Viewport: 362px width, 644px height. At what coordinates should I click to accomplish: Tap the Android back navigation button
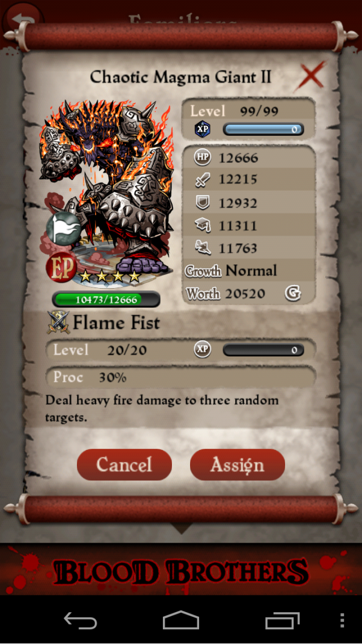coord(80,620)
